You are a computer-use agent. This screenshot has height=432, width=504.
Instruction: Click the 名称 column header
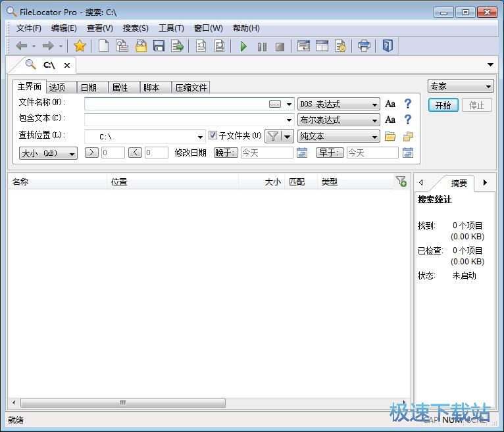point(56,182)
